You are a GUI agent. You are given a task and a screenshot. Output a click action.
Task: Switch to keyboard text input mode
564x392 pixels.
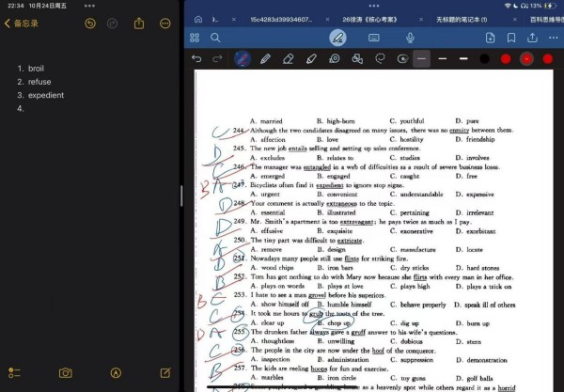click(374, 38)
